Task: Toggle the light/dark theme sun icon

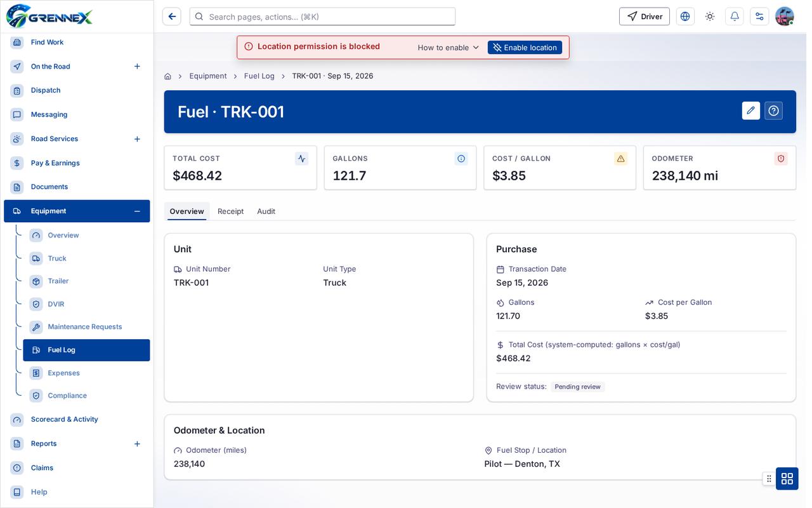Action: click(x=710, y=17)
